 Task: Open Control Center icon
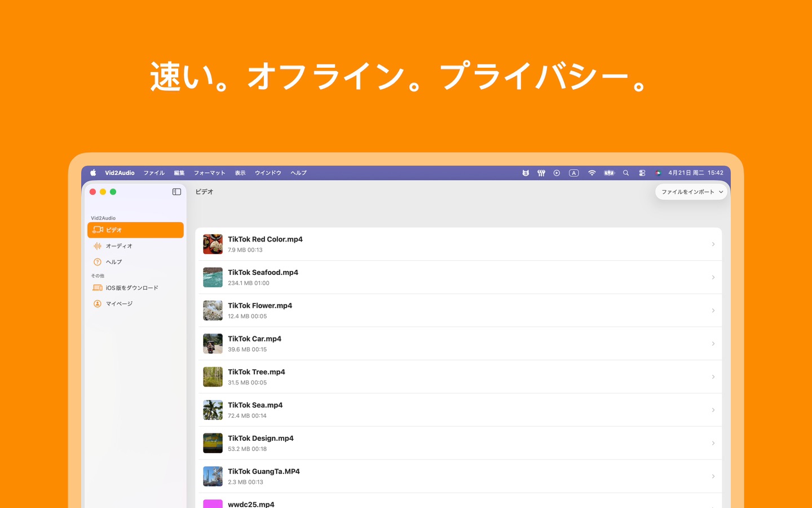642,173
